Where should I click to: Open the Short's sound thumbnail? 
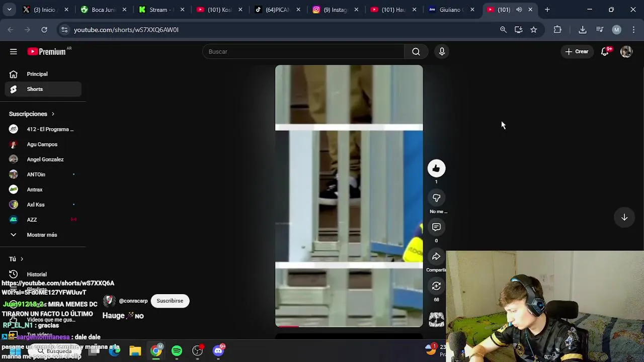click(436, 319)
